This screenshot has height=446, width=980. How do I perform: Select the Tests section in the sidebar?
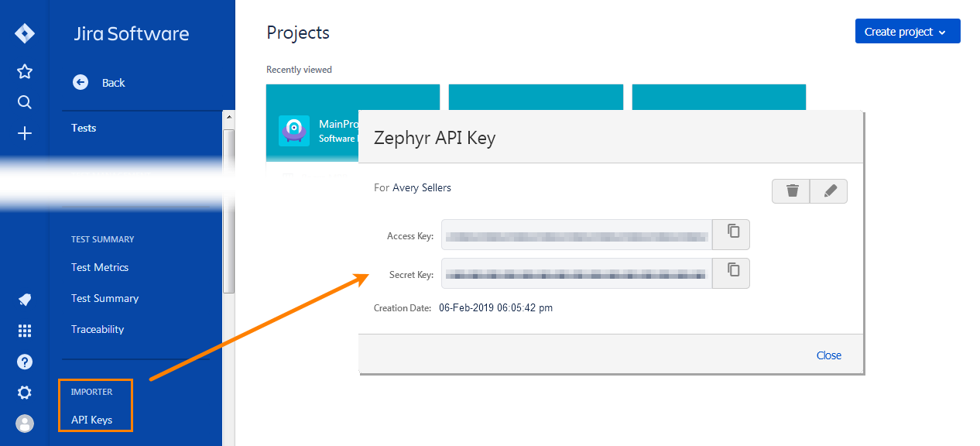tap(83, 128)
